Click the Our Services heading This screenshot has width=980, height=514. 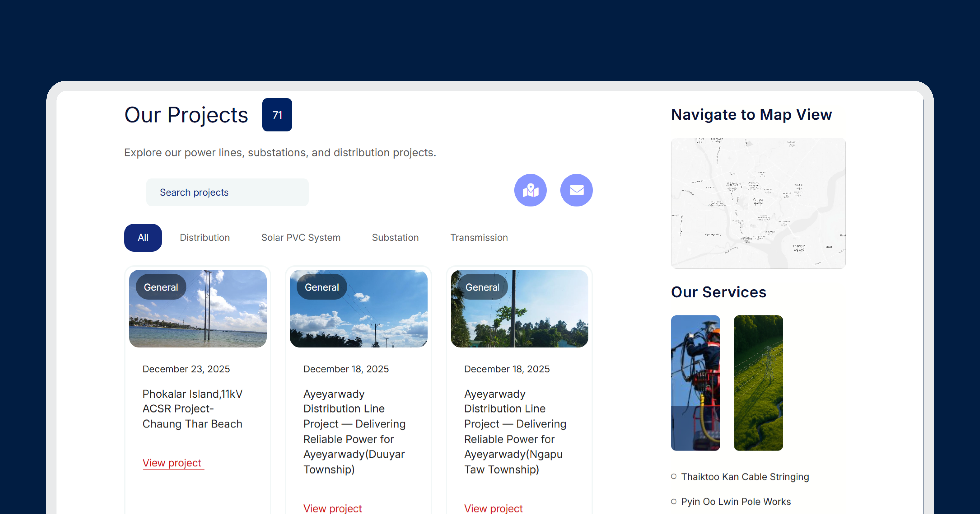pos(719,292)
